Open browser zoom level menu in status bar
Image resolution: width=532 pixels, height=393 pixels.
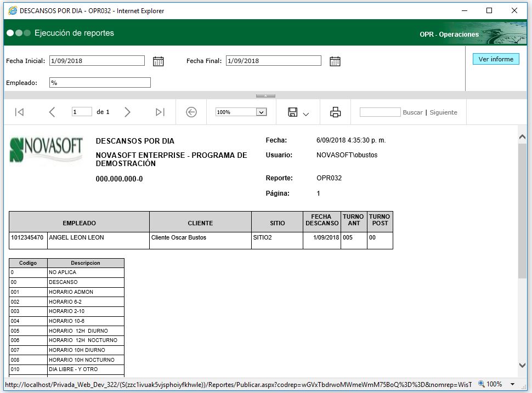point(512,384)
